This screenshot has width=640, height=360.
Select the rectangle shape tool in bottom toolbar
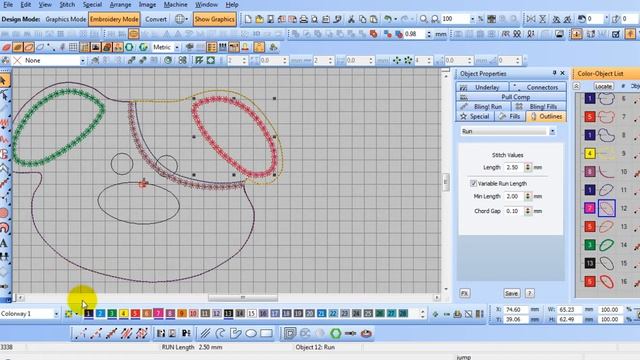point(266,333)
